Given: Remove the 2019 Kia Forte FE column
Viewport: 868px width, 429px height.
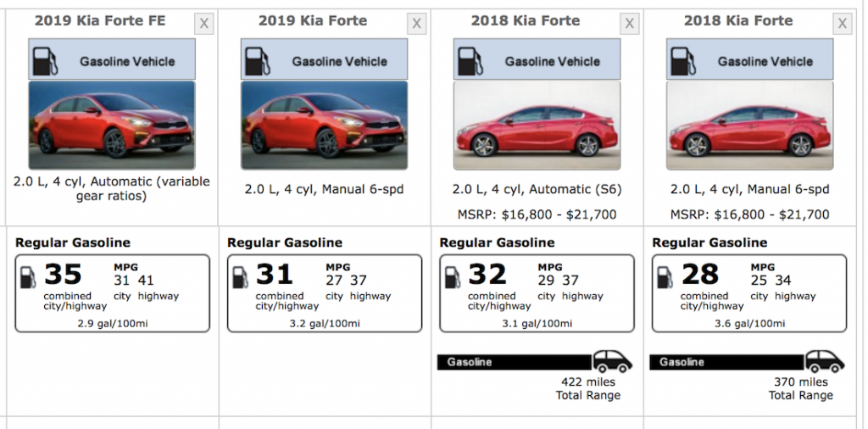Looking at the screenshot, I should point(203,24).
